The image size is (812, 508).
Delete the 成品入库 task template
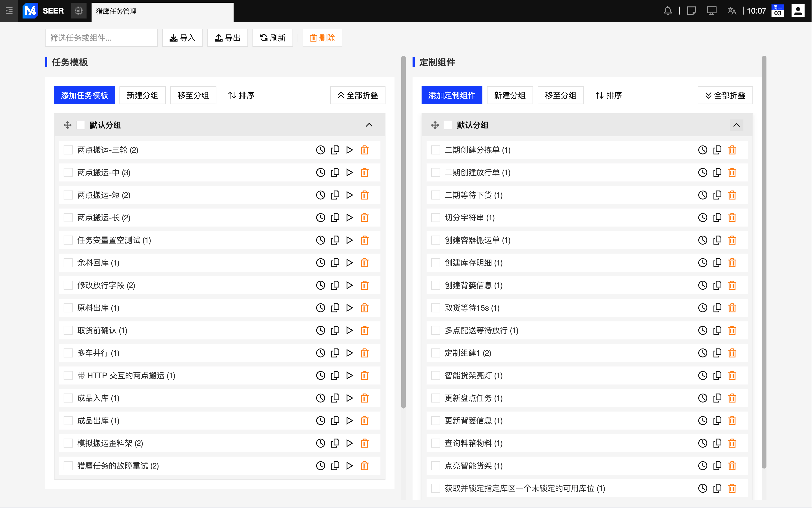[364, 398]
